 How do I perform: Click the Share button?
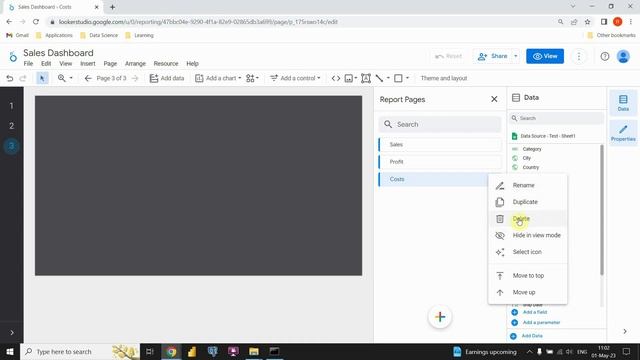(x=493, y=56)
